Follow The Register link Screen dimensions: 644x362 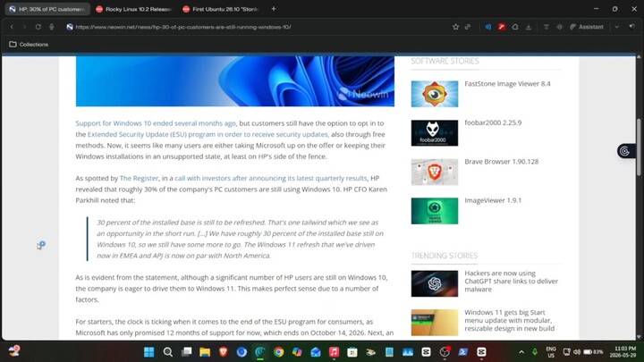139,178
